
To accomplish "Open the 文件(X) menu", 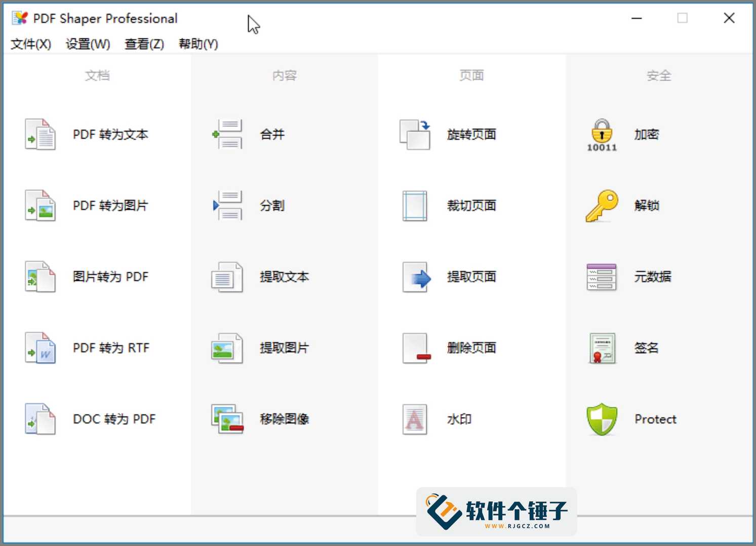I will (31, 44).
